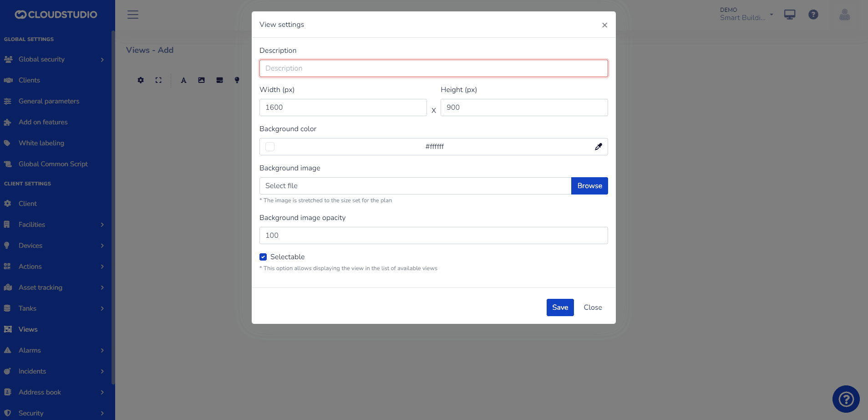This screenshot has width=868, height=420.
Task: Click the fullscreen expand toolbar icon
Action: [x=158, y=80]
